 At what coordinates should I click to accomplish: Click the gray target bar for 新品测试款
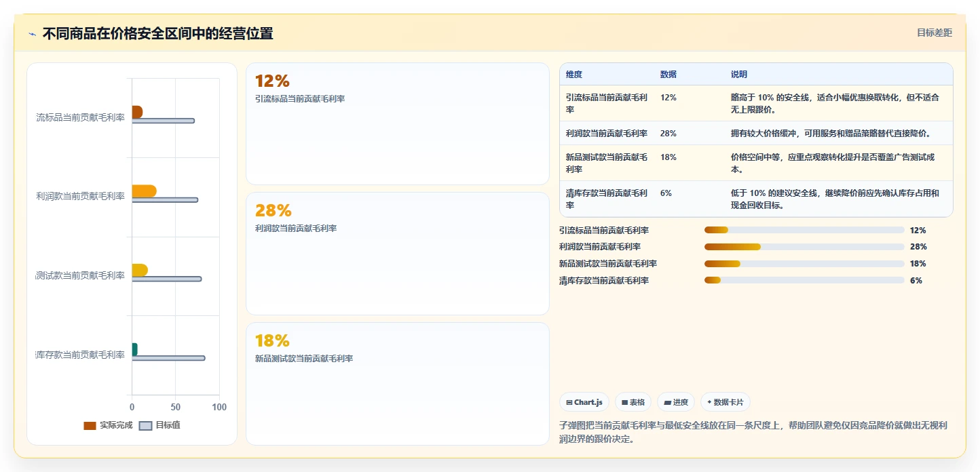click(x=166, y=279)
